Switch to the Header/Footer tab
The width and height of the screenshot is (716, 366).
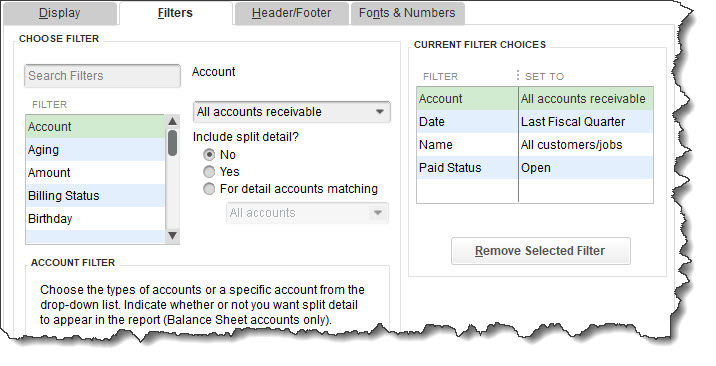(x=291, y=13)
